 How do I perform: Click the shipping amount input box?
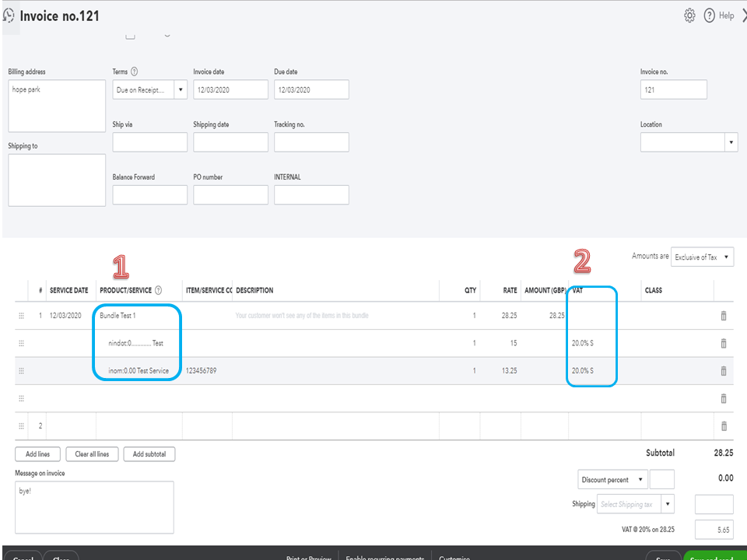pos(714,504)
